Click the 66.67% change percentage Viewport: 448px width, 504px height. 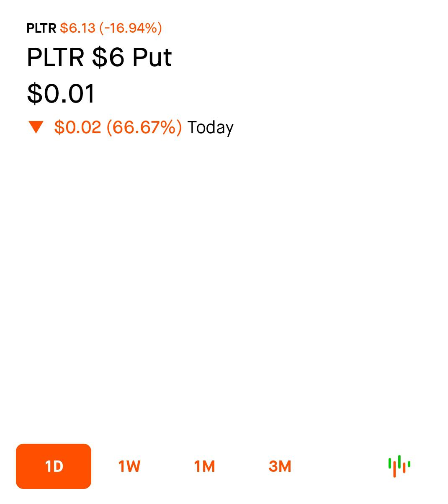click(144, 127)
